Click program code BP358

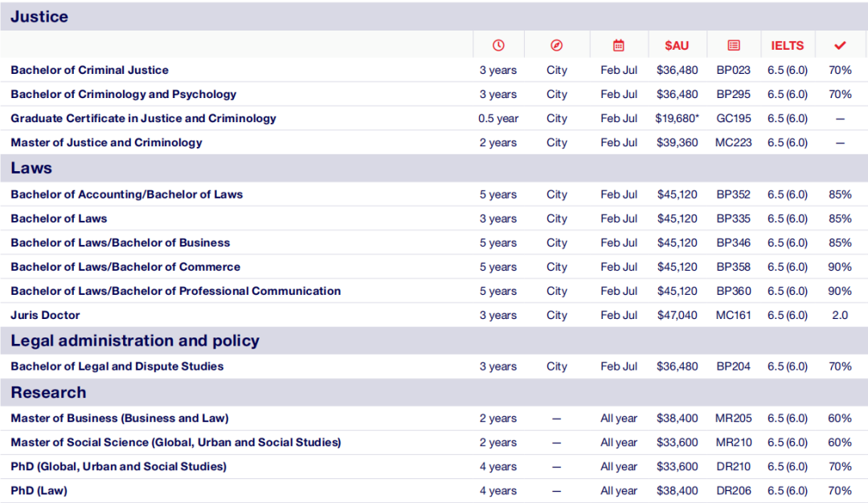[734, 267]
